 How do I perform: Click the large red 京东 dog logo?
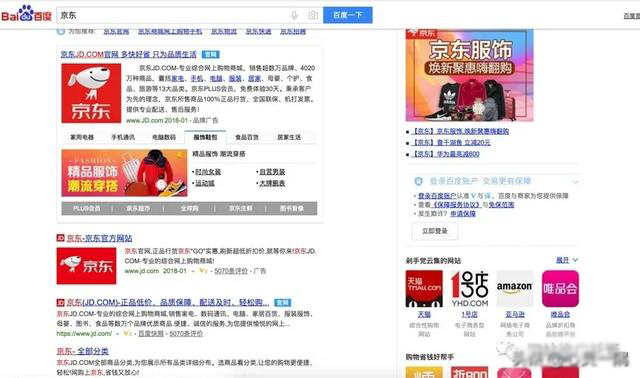[91, 93]
